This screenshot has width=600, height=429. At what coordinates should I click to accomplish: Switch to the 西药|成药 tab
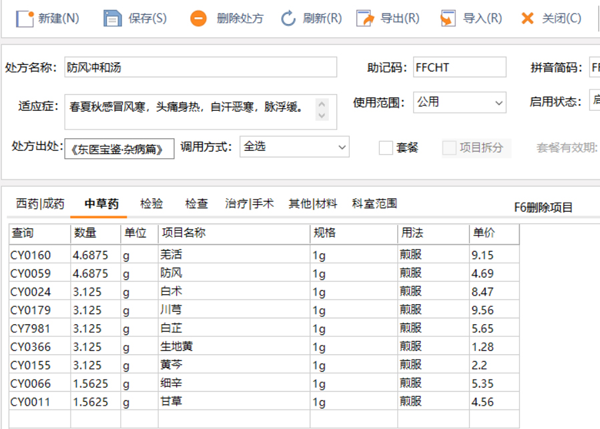(x=40, y=204)
